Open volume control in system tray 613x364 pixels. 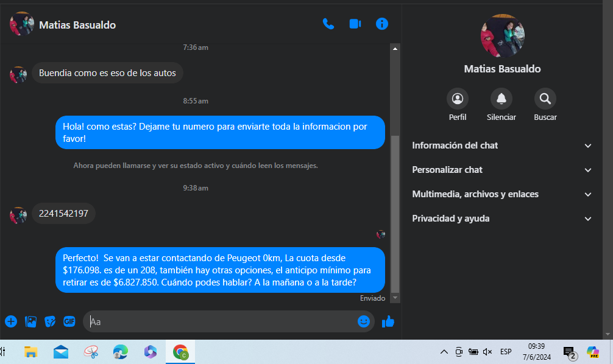point(487,352)
